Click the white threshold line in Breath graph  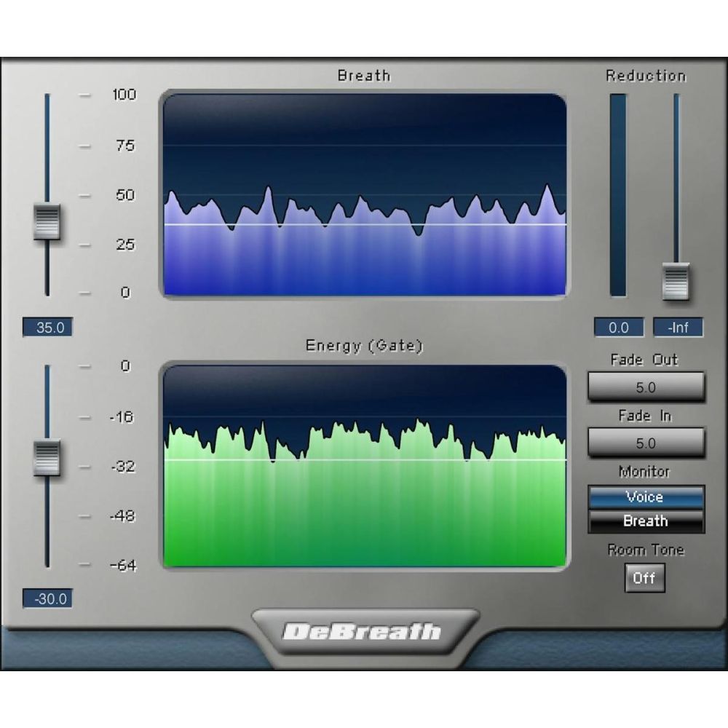(364, 226)
